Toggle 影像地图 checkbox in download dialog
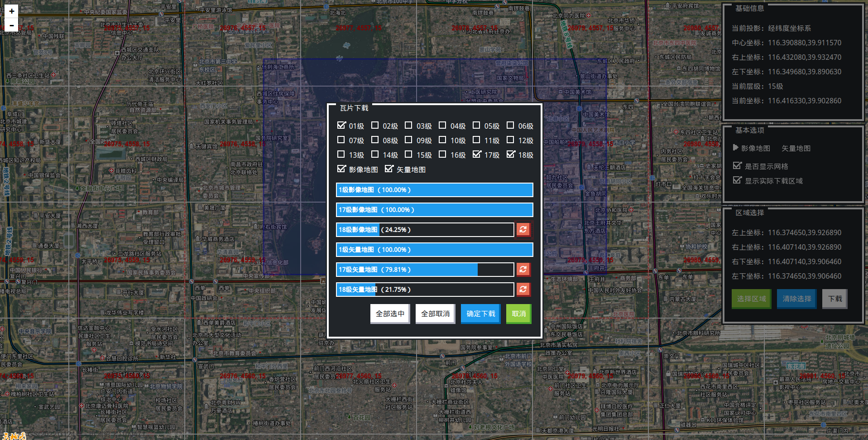Viewport: 868px width, 440px height. (x=341, y=169)
